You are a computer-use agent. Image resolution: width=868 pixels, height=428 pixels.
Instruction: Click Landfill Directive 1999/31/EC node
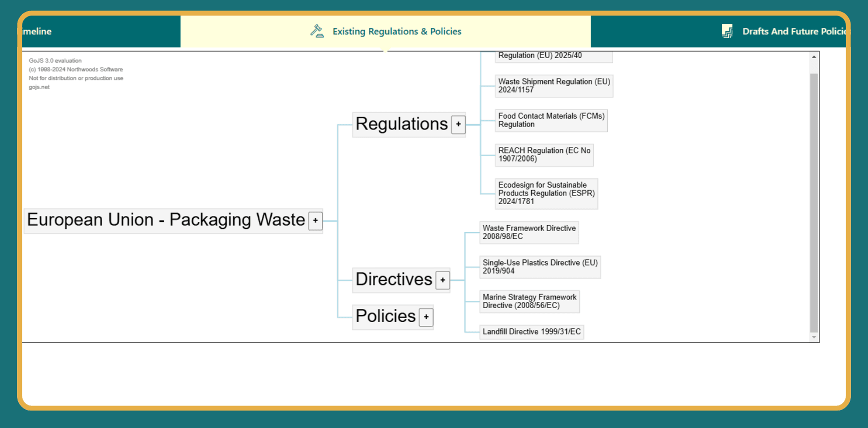point(532,331)
